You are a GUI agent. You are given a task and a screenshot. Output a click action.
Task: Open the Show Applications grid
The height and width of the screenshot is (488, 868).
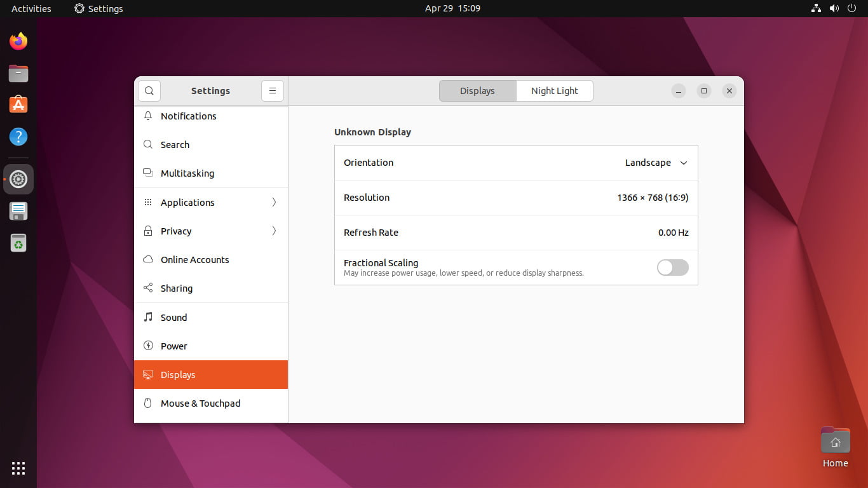[x=18, y=468]
